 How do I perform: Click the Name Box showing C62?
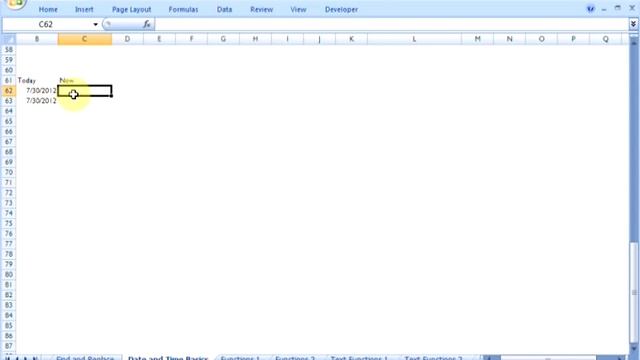[x=47, y=24]
